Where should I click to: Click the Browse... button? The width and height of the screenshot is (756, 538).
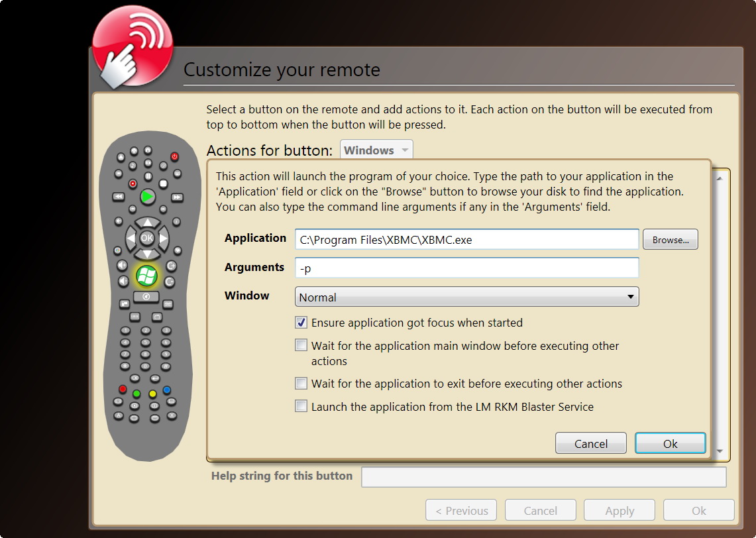670,240
